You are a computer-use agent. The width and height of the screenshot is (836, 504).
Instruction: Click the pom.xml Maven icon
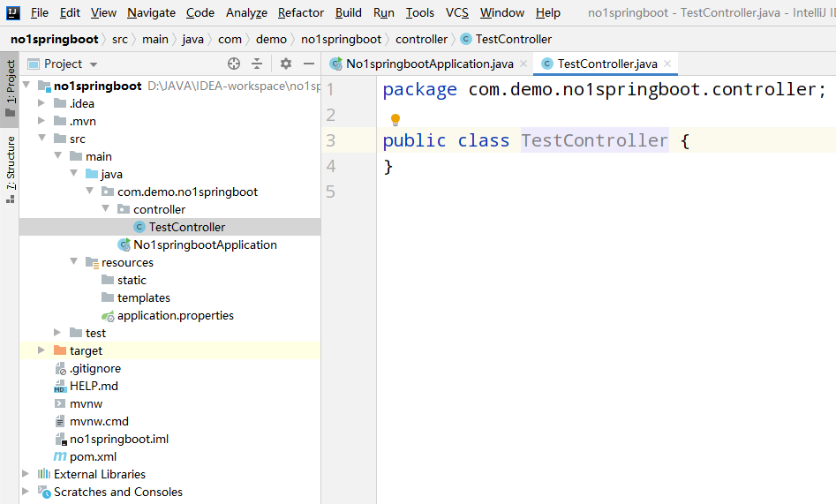tap(60, 456)
